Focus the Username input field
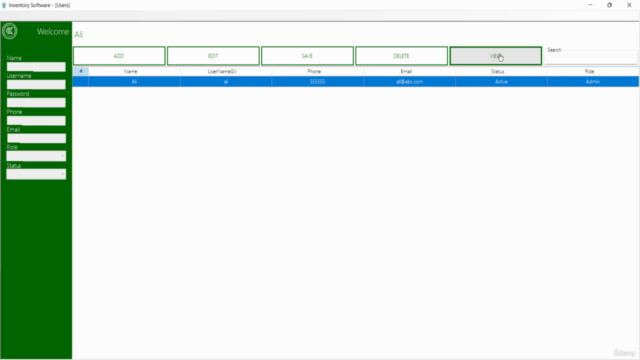Image resolution: width=640 pixels, height=360 pixels. click(x=36, y=84)
